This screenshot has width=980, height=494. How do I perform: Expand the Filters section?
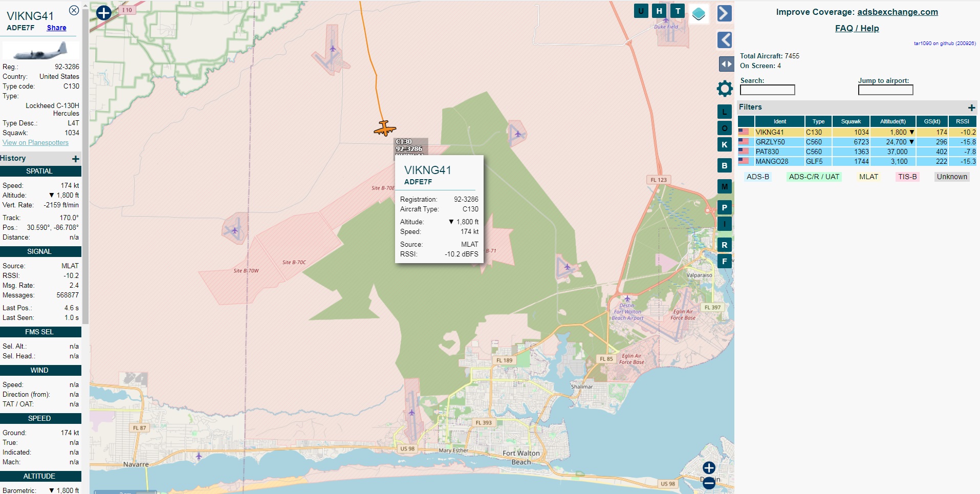click(x=971, y=108)
